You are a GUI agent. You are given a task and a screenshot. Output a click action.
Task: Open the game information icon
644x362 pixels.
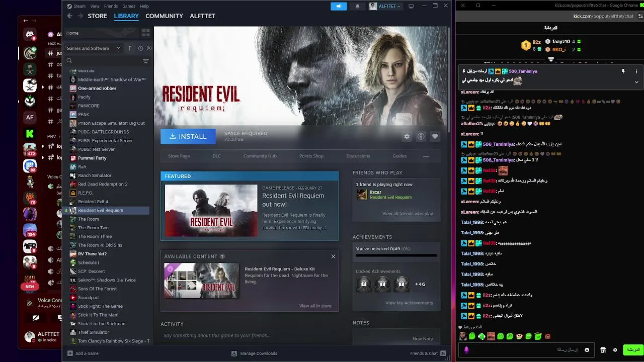[x=421, y=136]
